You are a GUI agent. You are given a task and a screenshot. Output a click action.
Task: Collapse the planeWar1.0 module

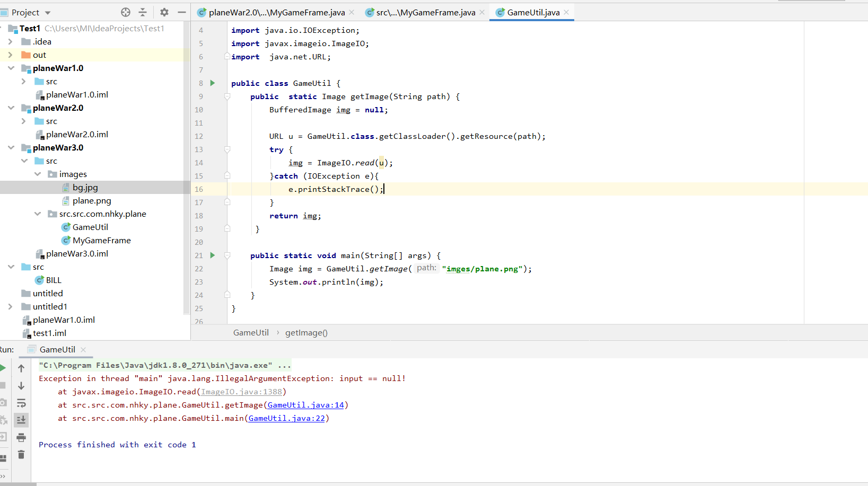click(x=11, y=68)
